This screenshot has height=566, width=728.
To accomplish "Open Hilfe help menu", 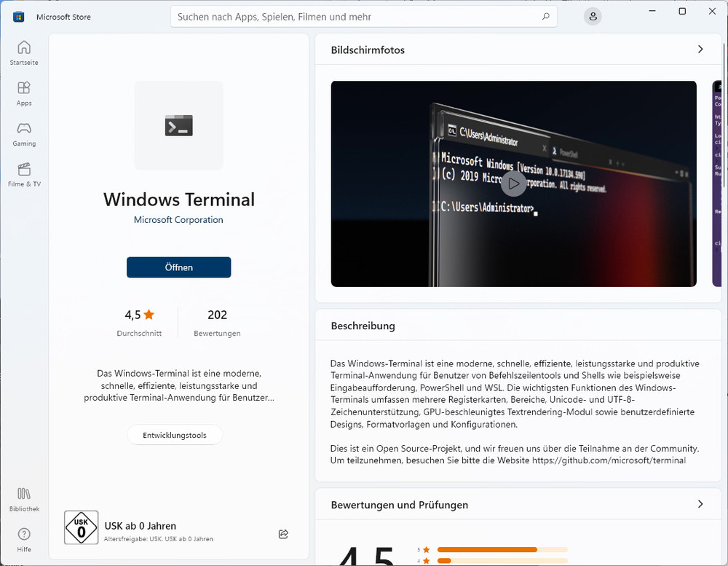I will click(24, 540).
